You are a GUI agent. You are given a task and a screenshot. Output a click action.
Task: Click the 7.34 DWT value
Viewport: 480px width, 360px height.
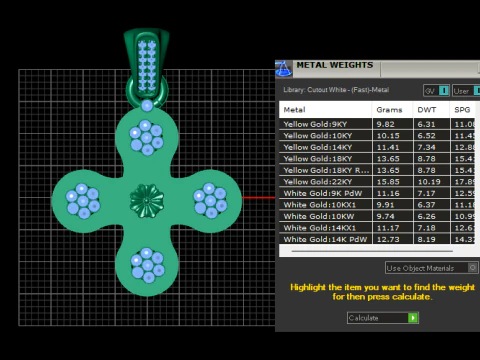[x=426, y=147]
